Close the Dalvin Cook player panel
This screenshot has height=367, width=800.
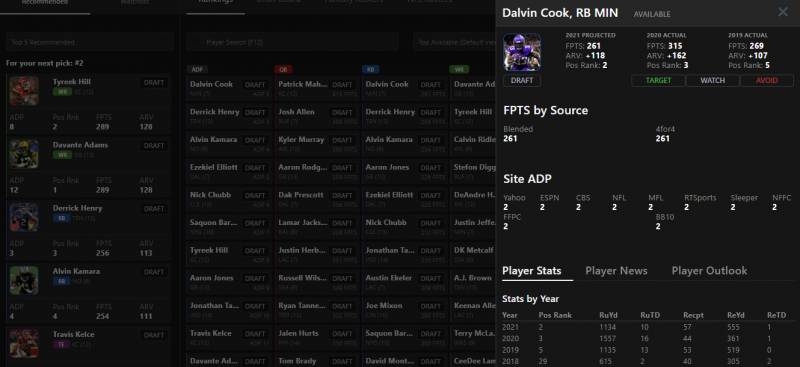(783, 12)
